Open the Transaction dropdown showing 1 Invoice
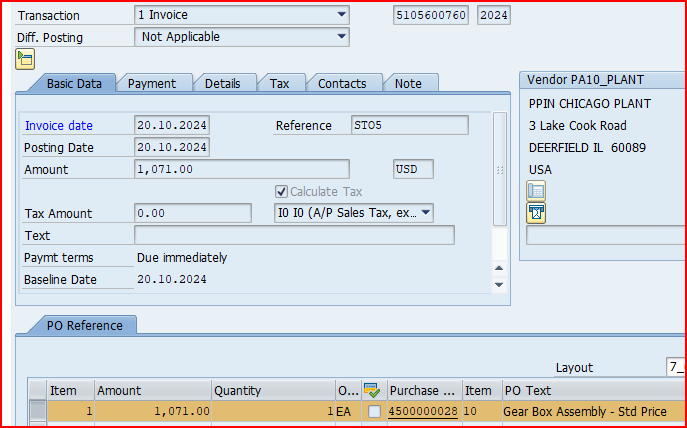Screen dimensions: 687x428 click(x=342, y=15)
